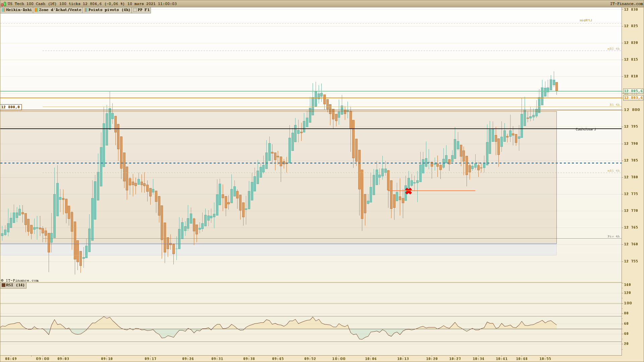644x362 pixels.
Task: Click the RSI (14) brown color icon
Action: pyautogui.click(x=3, y=285)
